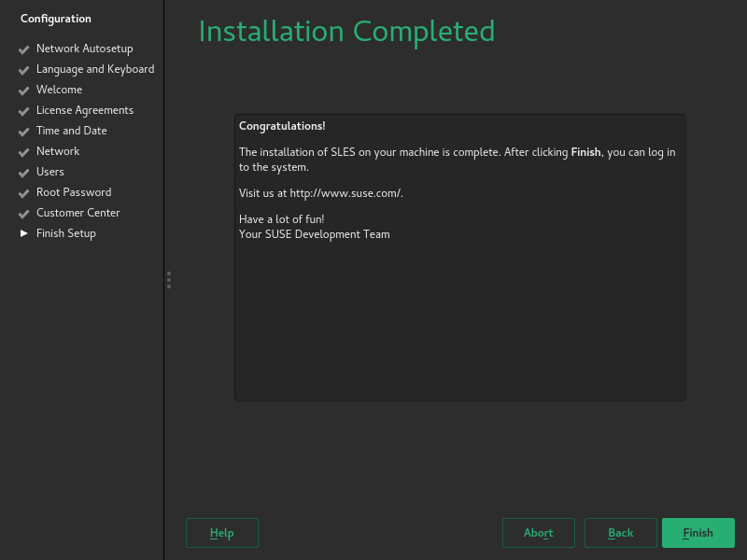Click the checkmark beside License Agreements

pos(24,110)
